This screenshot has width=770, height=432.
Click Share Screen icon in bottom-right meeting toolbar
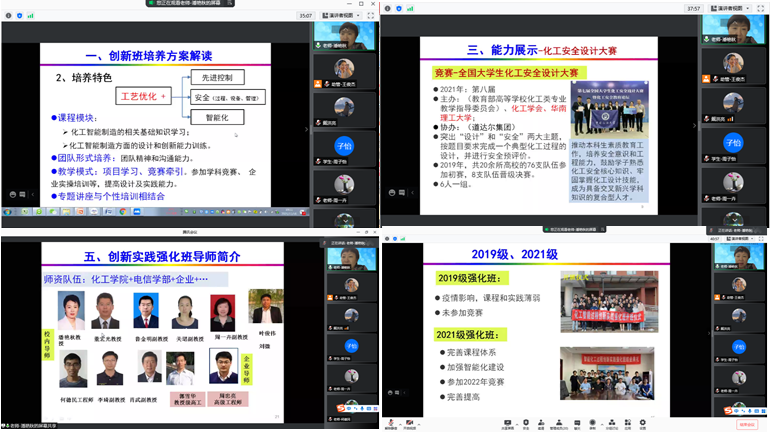[507, 423]
